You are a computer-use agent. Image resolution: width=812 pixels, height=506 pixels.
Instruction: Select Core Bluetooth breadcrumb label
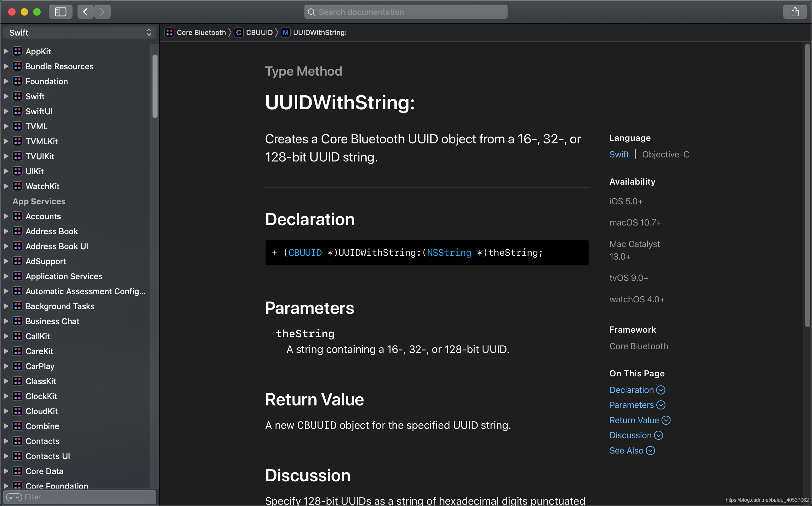[x=201, y=32]
